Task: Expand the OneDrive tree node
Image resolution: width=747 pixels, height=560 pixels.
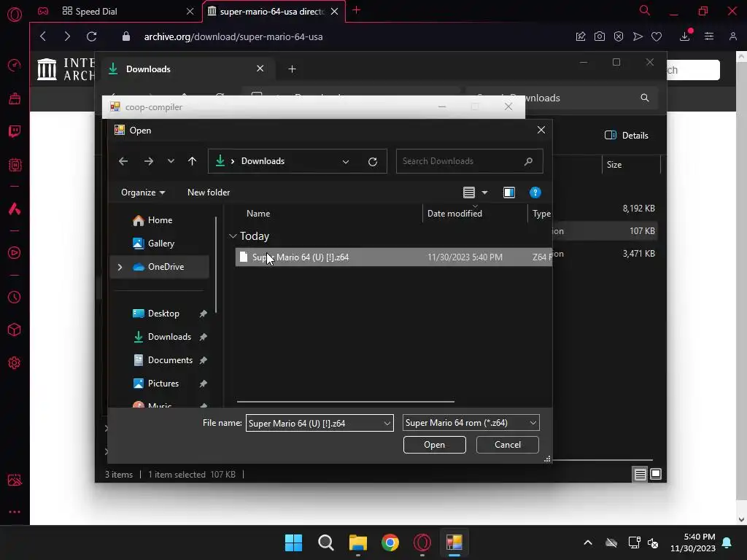Action: point(120,267)
